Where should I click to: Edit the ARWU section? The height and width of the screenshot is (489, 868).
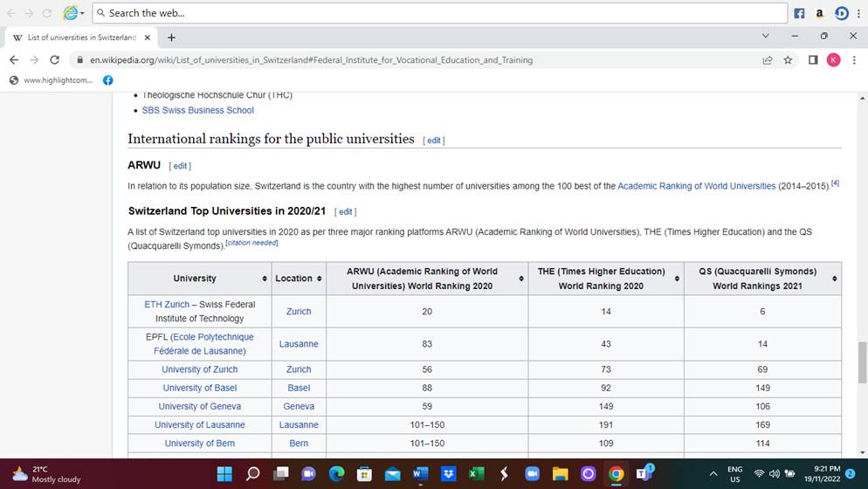(180, 166)
